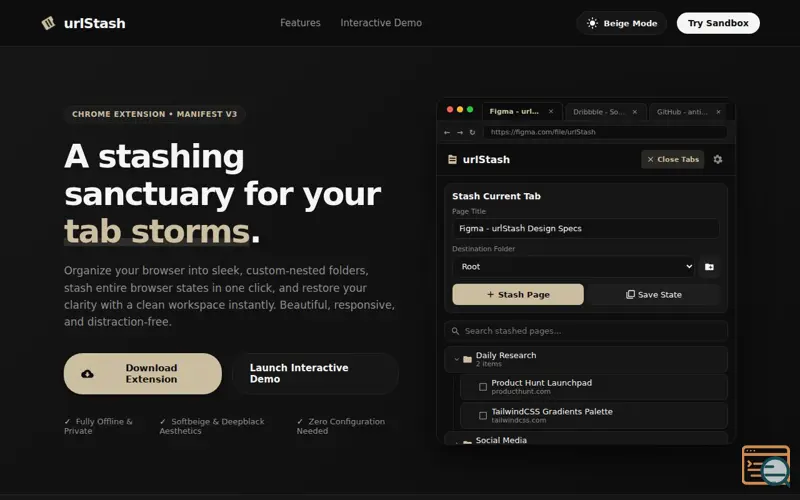Expand the Social Media folder
This screenshot has height=500, width=800.
coord(586,440)
